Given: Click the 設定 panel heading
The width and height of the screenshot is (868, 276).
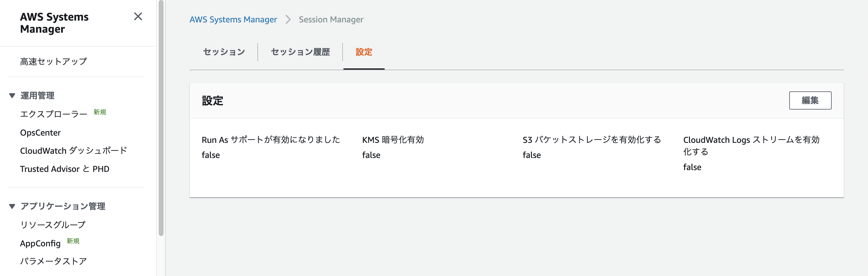Looking at the screenshot, I should tap(212, 101).
